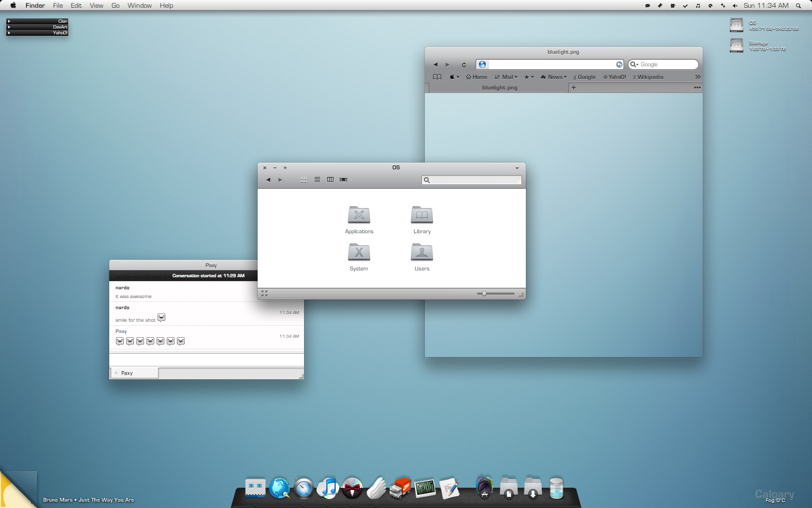Select the Library folder
Image resolution: width=812 pixels, height=508 pixels.
(x=422, y=220)
